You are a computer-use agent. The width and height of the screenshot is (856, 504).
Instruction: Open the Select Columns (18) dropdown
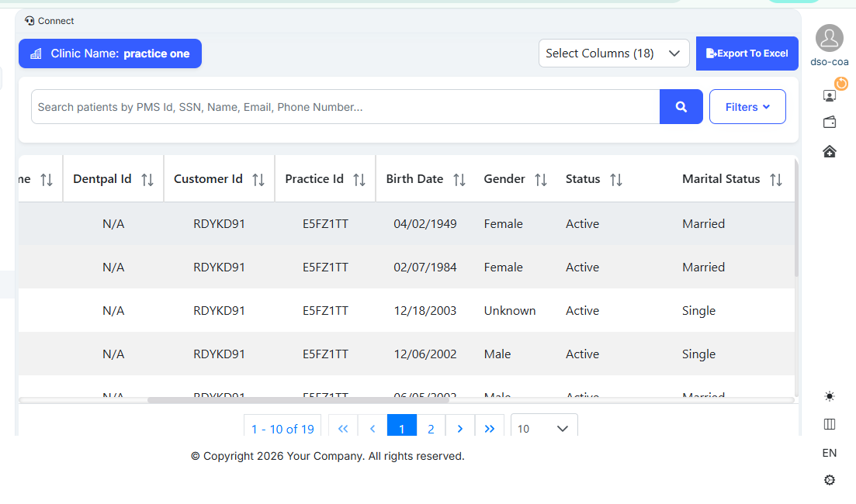click(x=614, y=54)
